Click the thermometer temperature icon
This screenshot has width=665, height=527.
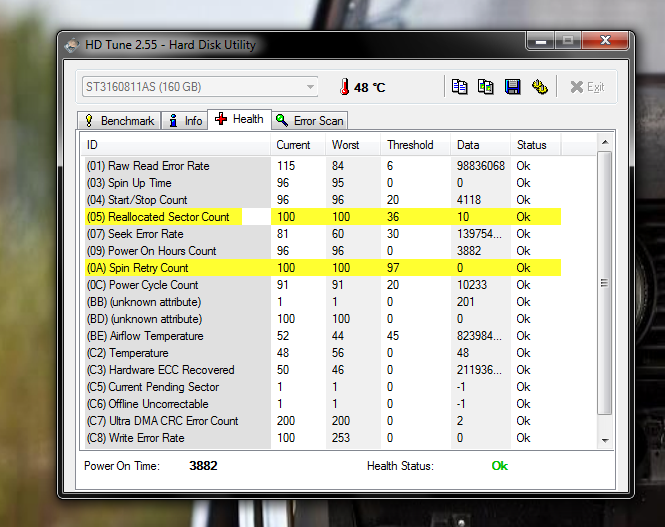click(x=345, y=86)
